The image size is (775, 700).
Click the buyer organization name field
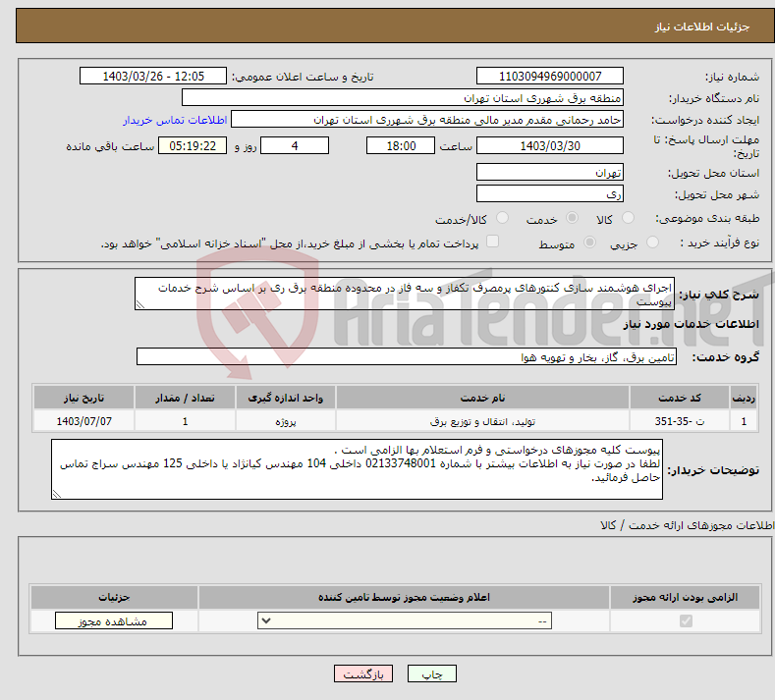[403, 98]
